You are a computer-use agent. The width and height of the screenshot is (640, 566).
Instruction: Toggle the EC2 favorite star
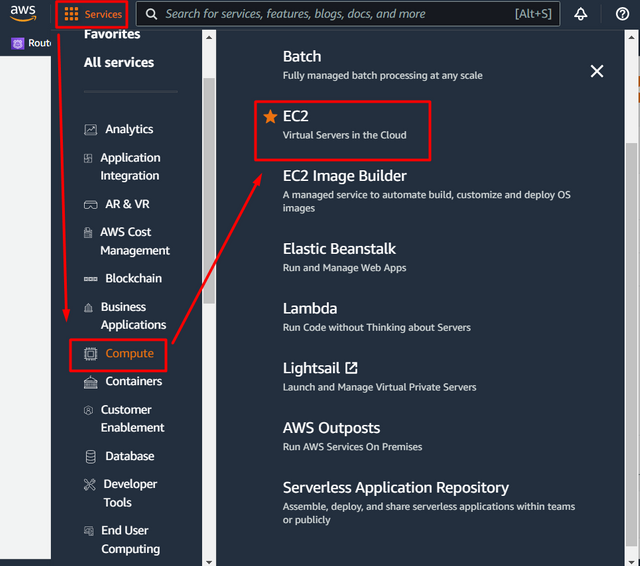coord(270,117)
